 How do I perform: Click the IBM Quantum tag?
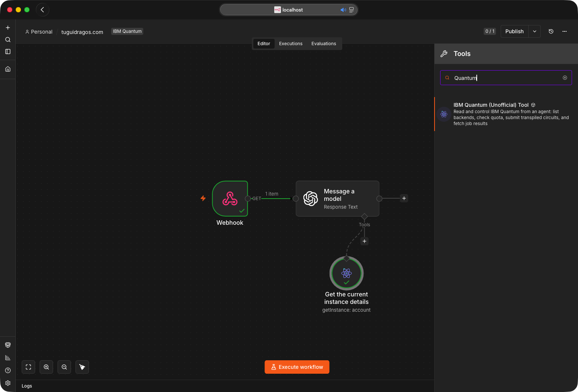coord(127,31)
